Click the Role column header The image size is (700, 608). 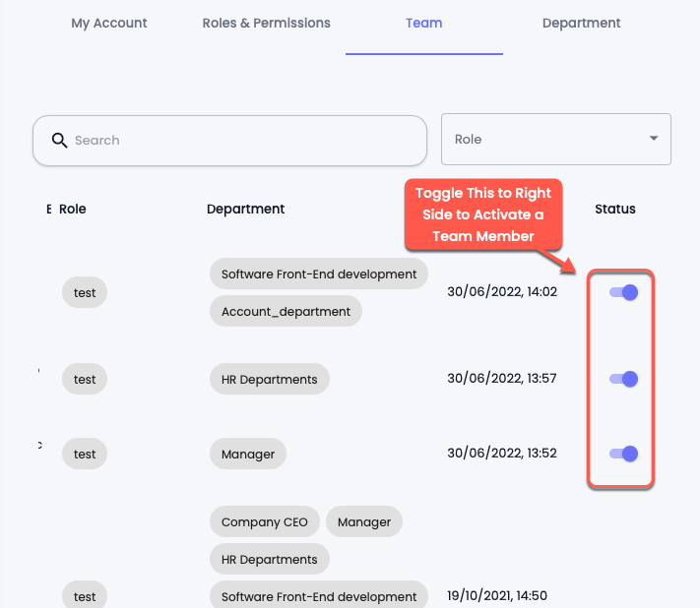click(73, 209)
